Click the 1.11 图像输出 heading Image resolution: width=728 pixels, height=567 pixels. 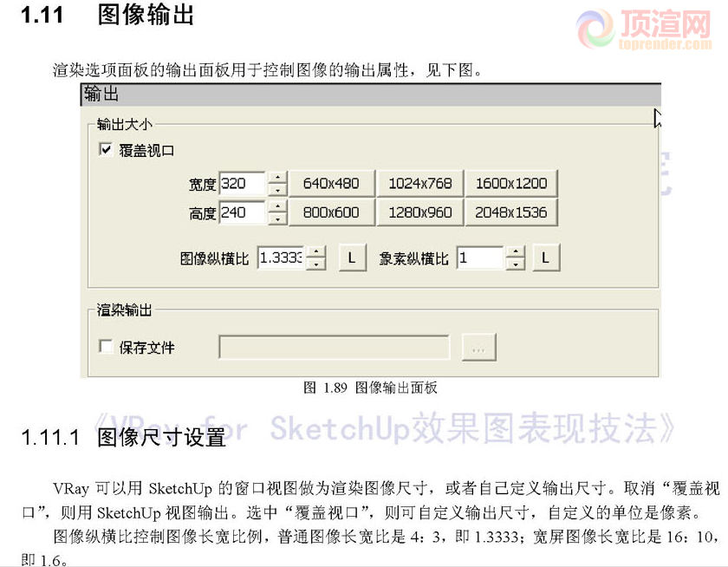coord(107,15)
